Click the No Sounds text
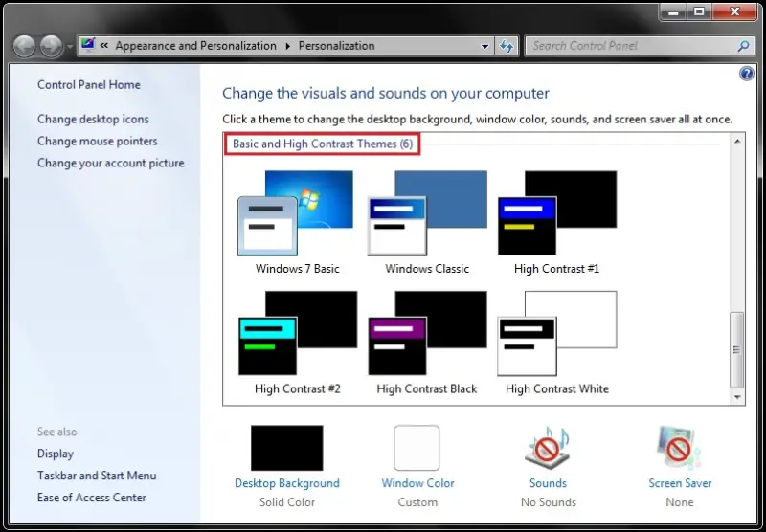This screenshot has width=766, height=532. [549, 502]
